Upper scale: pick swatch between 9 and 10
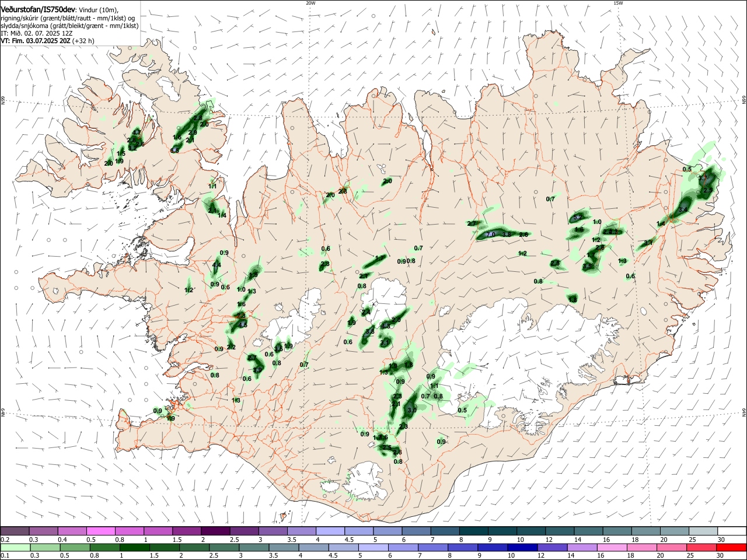This screenshot has width=747, height=560. tap(501, 531)
